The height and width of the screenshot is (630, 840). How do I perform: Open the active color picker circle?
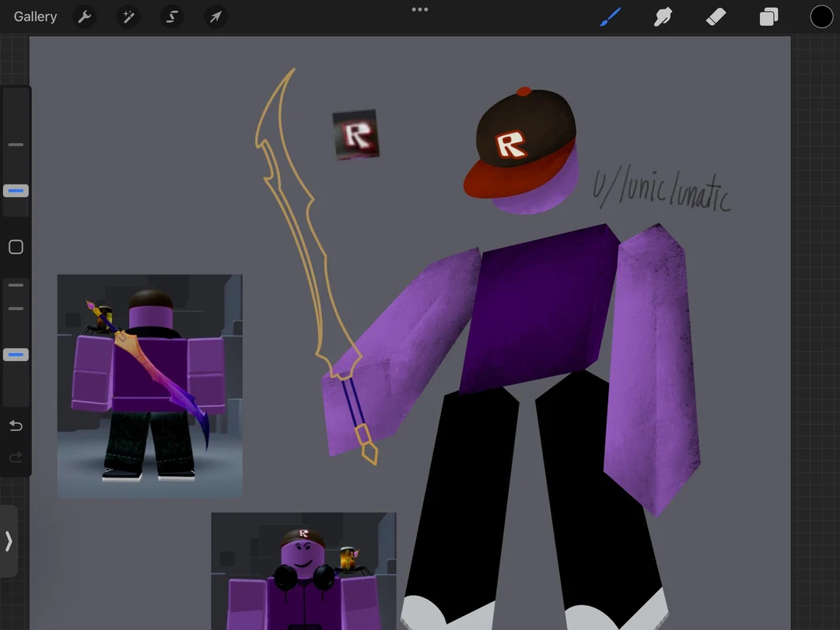pyautogui.click(x=821, y=16)
